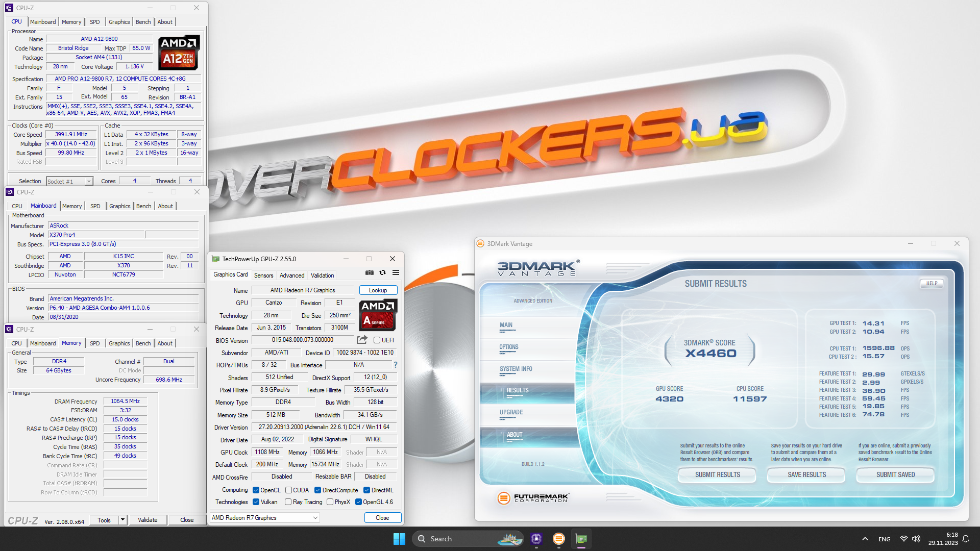Click Driver Version field in GPU-Z

click(x=324, y=427)
